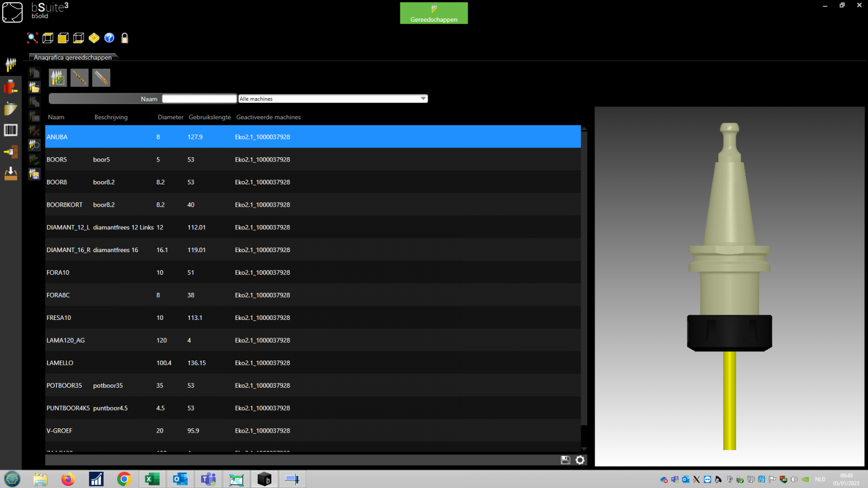Open Excel from the taskbar
Viewport: 868px width, 488px height.
(152, 479)
